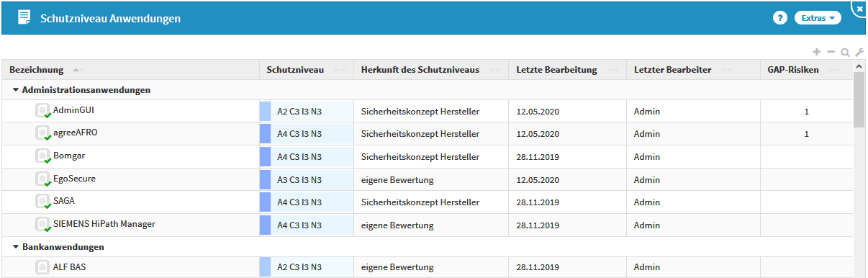Collapse the Administrationsanwendungen group
This screenshot has height=278, width=868.
[16, 90]
